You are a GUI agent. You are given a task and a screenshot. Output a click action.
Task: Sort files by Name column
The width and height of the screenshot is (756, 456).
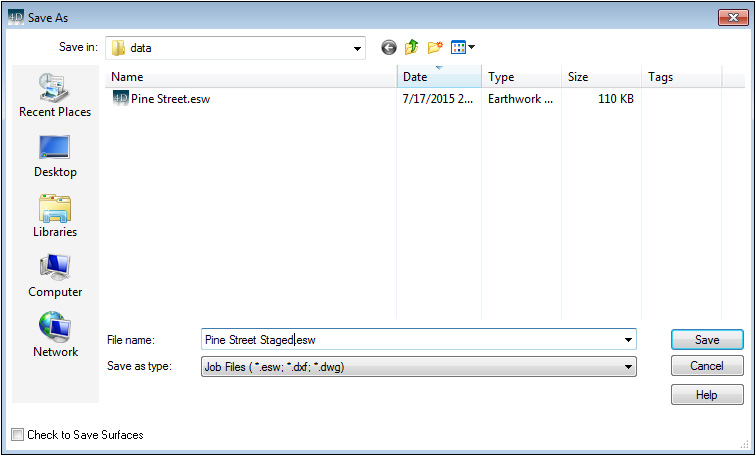250,77
